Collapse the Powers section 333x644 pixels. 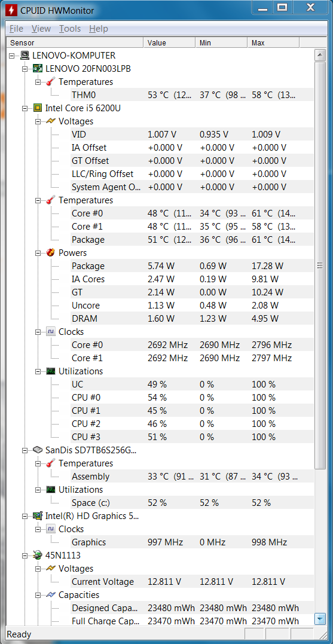click(38, 253)
